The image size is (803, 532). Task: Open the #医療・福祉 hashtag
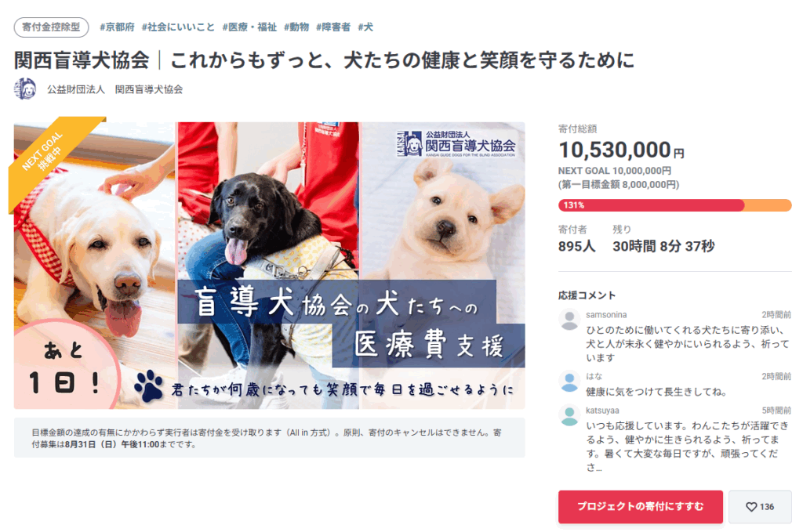(x=249, y=27)
